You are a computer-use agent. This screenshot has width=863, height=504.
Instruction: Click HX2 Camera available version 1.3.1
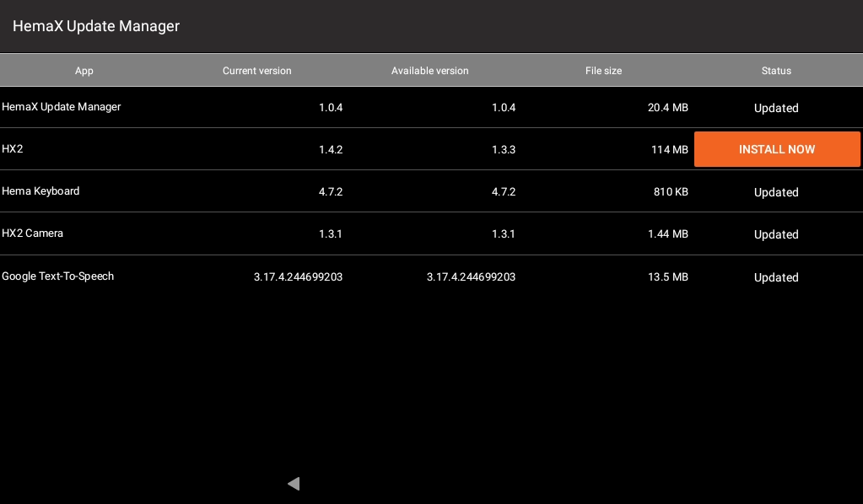[504, 234]
